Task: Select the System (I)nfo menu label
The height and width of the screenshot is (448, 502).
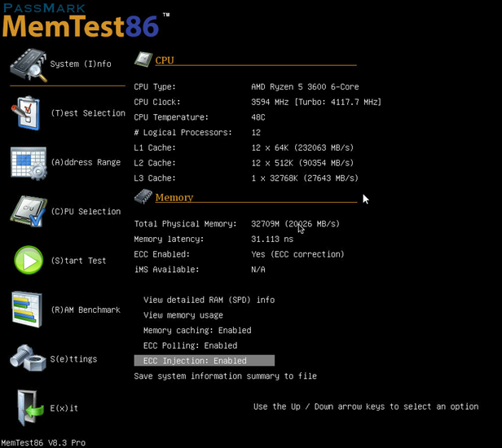Action: click(x=81, y=64)
